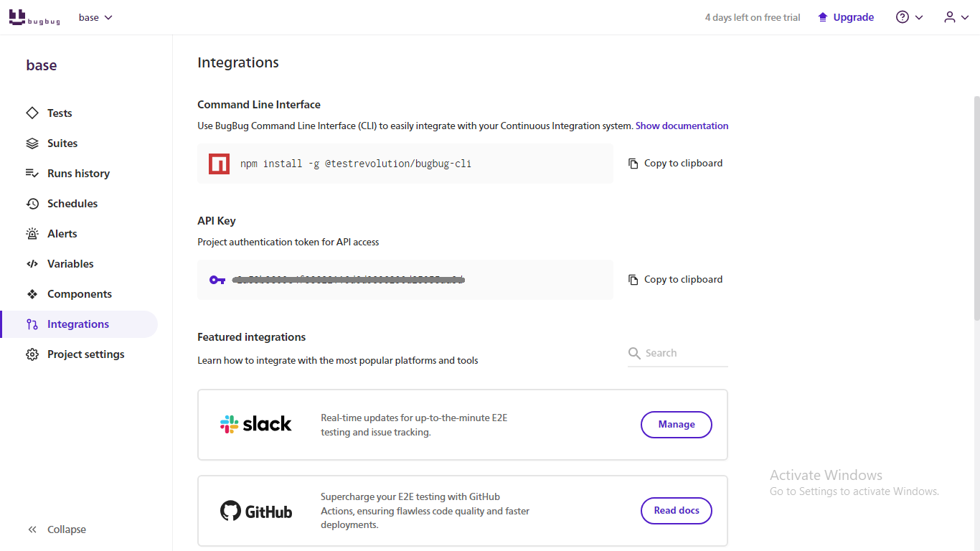Go to Variables in sidebar
The width and height of the screenshot is (980, 551).
tap(70, 264)
